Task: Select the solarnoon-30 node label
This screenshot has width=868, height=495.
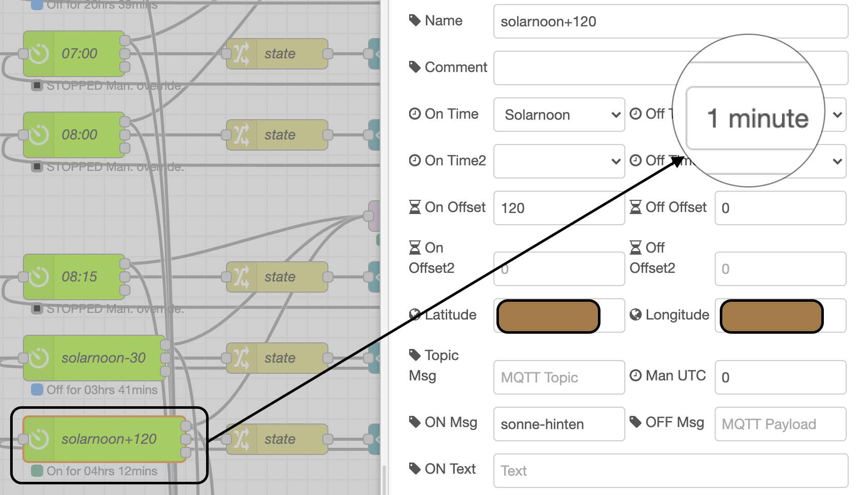Action: [104, 358]
